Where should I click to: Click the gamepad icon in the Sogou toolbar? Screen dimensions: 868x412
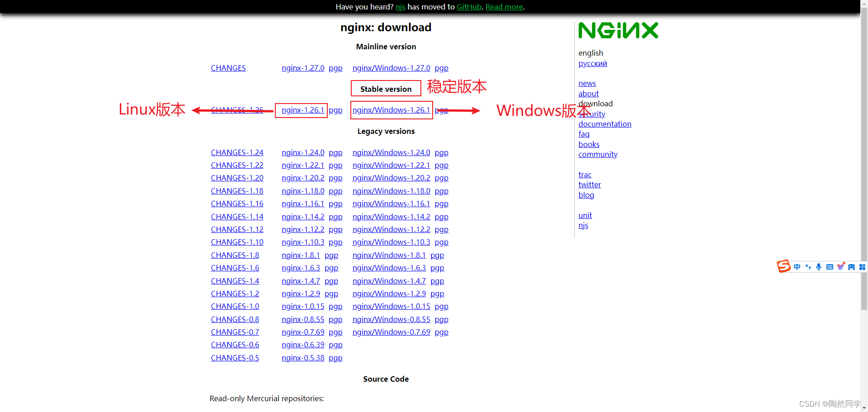(851, 267)
